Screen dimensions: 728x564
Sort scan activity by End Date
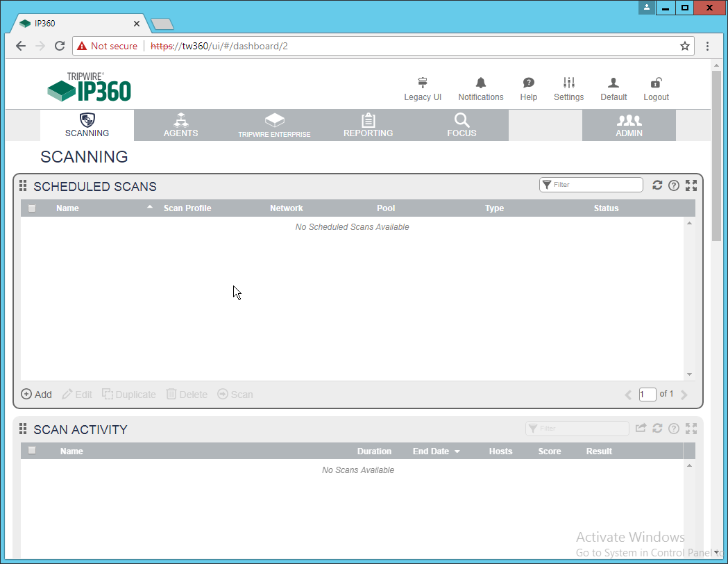[431, 451]
